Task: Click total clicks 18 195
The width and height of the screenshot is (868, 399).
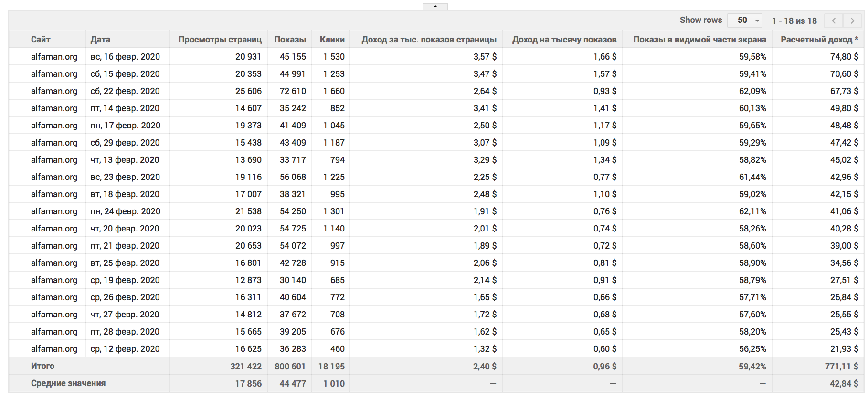Action: 331,367
